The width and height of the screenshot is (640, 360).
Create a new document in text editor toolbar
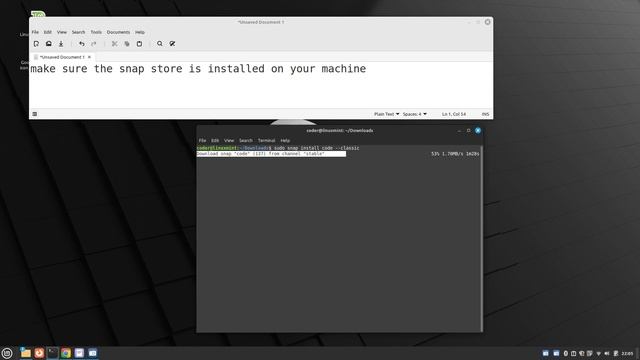tap(36, 44)
